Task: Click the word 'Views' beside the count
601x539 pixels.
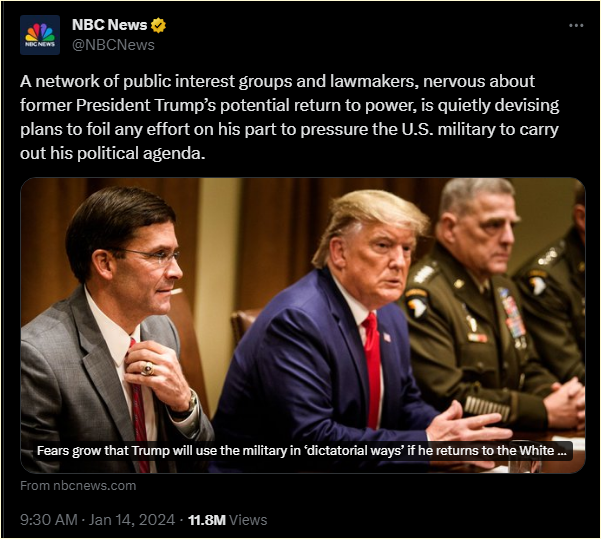Action: tap(248, 520)
